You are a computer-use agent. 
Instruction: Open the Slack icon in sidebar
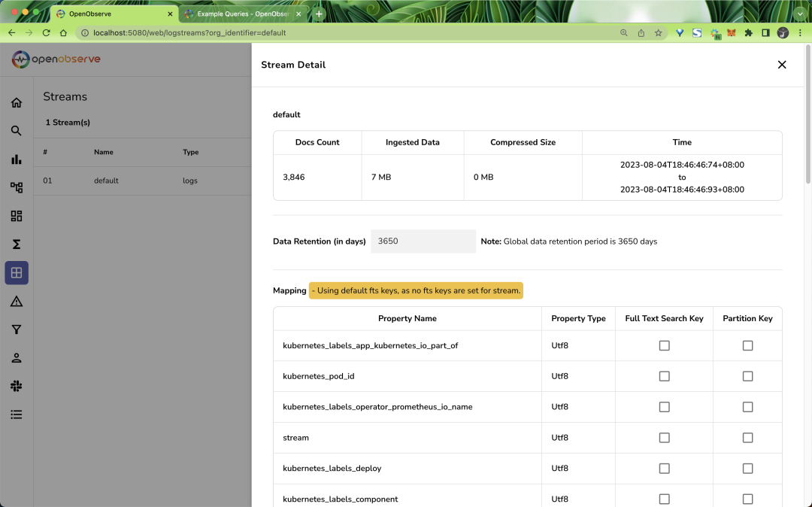(17, 386)
